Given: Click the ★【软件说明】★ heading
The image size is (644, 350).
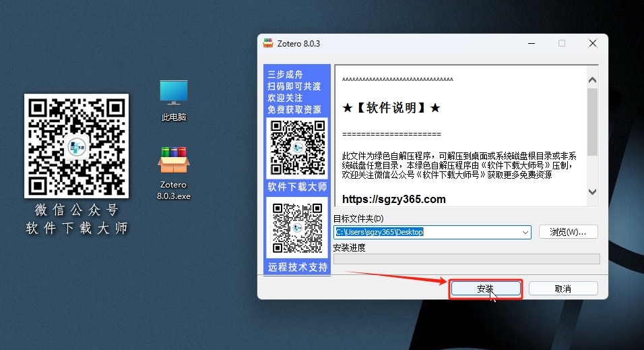Looking at the screenshot, I should pos(391,108).
